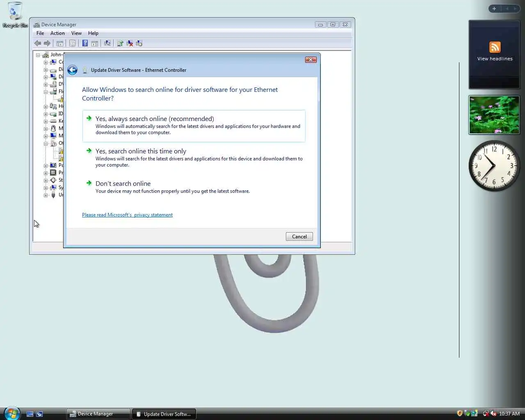Close the Update Driver Software dialog
Image resolution: width=525 pixels, height=420 pixels.
click(x=310, y=60)
